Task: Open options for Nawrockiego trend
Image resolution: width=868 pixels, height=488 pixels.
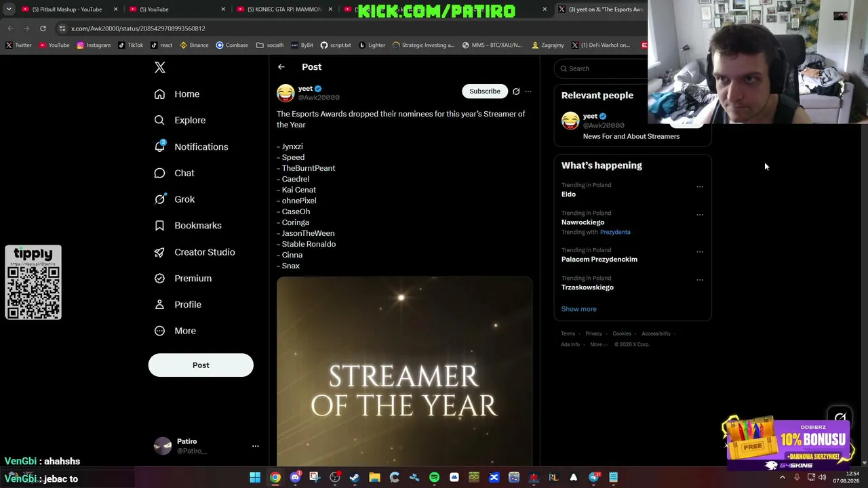Action: [x=700, y=215]
